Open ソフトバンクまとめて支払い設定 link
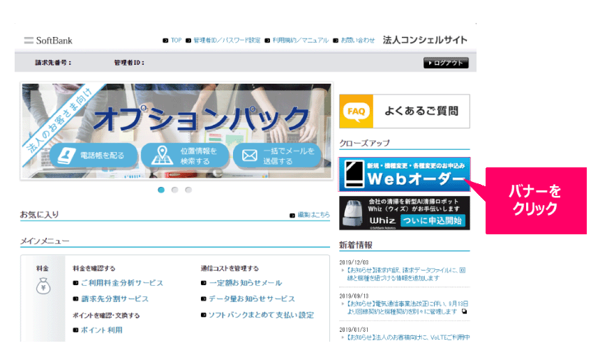This screenshot has height=364, width=607. (262, 315)
